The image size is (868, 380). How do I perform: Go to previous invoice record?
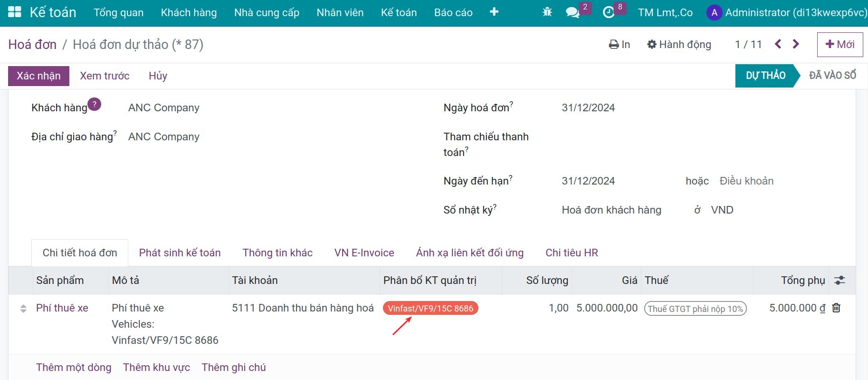(x=778, y=44)
